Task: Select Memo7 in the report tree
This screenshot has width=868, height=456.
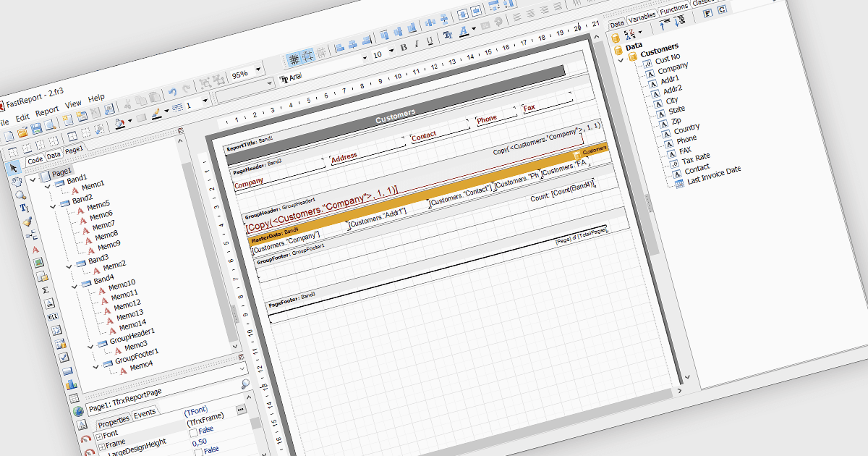Action: coord(103,225)
